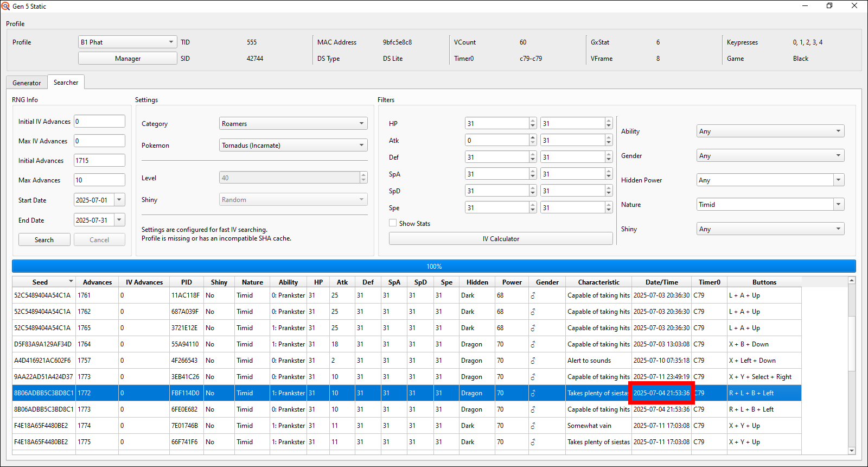Image resolution: width=868 pixels, height=467 pixels.
Task: Open the End Date calendar dropdown arrow
Action: click(119, 220)
